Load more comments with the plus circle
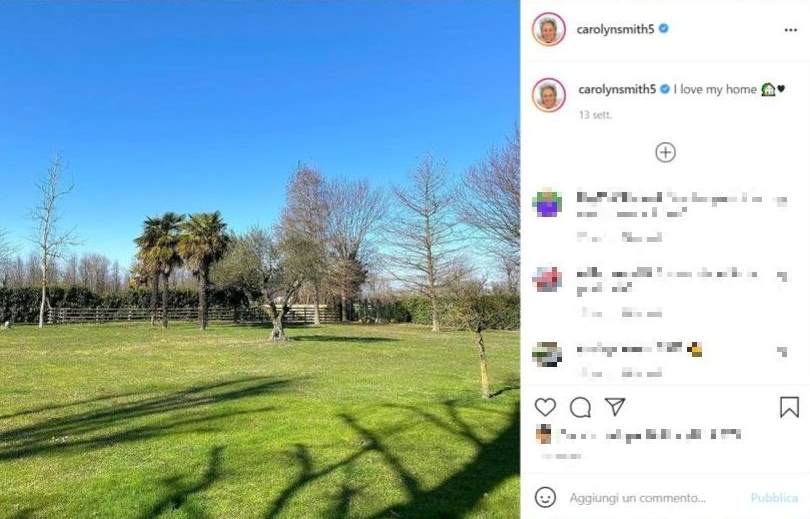The width and height of the screenshot is (810, 519). pos(665,152)
